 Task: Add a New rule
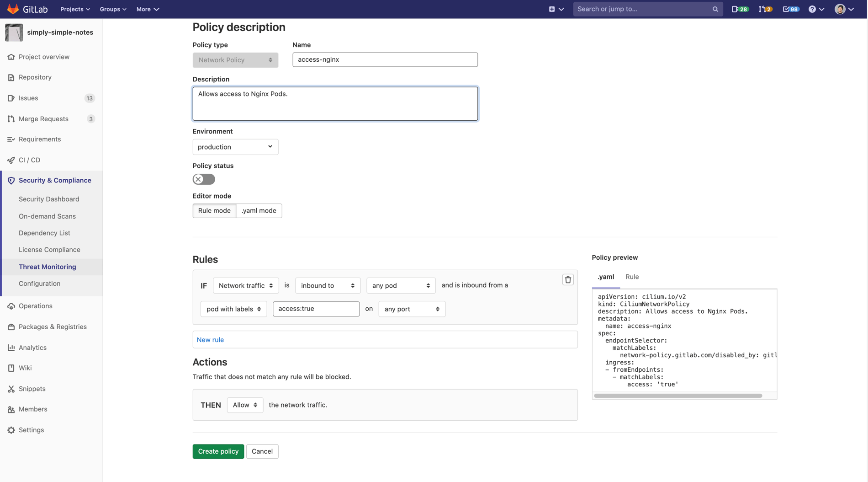[210, 339]
